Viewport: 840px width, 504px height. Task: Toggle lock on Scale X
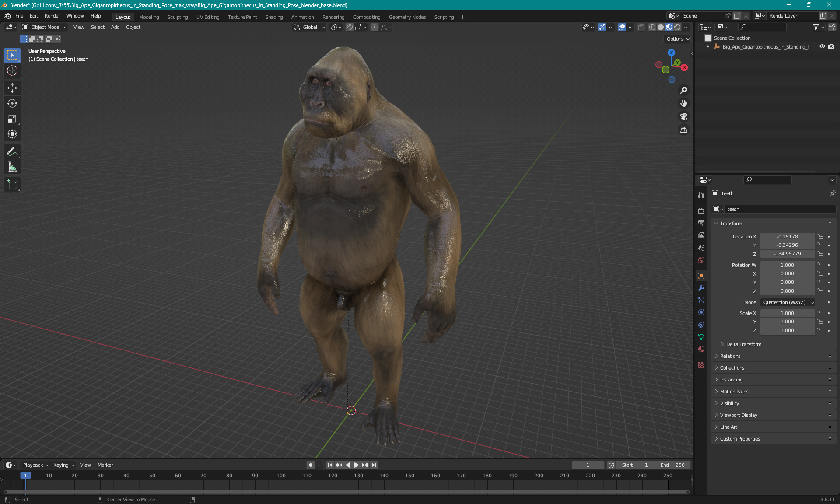pyautogui.click(x=820, y=313)
